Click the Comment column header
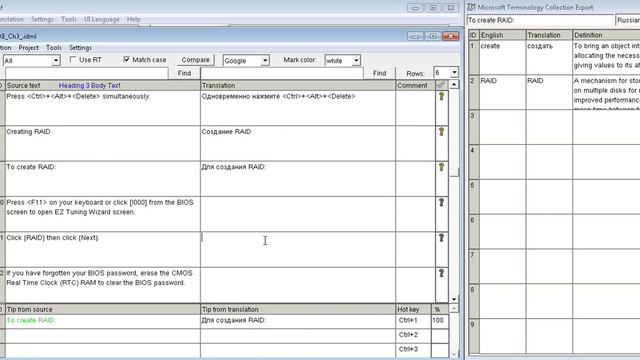This screenshot has width=640, height=360. point(415,85)
